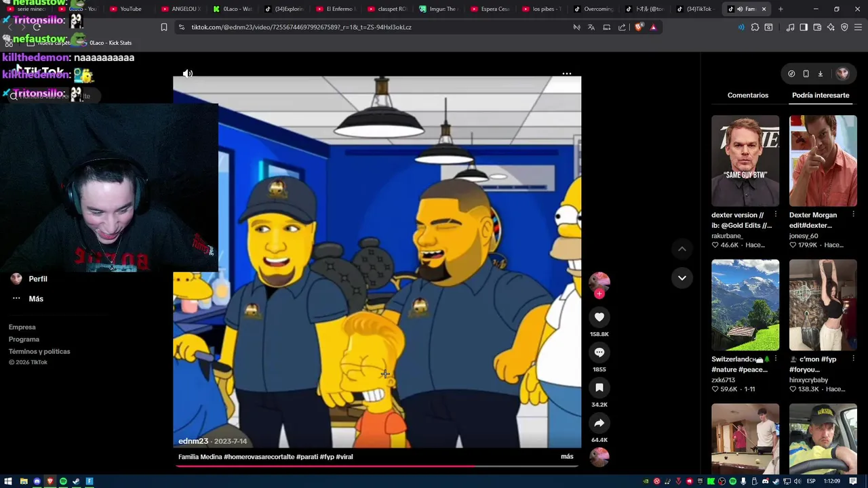Follow creator via the red plus badge
The width and height of the screenshot is (868, 488).
coord(599,294)
